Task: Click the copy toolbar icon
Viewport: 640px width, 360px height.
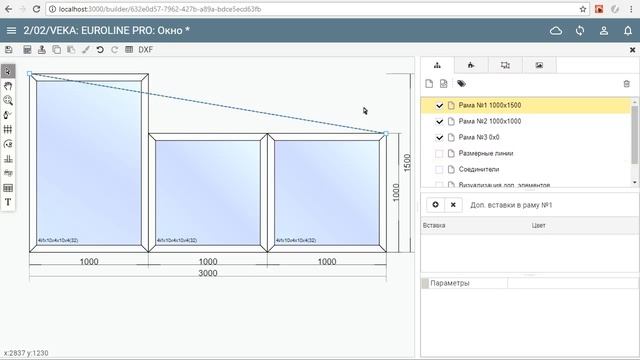Action: point(56,50)
